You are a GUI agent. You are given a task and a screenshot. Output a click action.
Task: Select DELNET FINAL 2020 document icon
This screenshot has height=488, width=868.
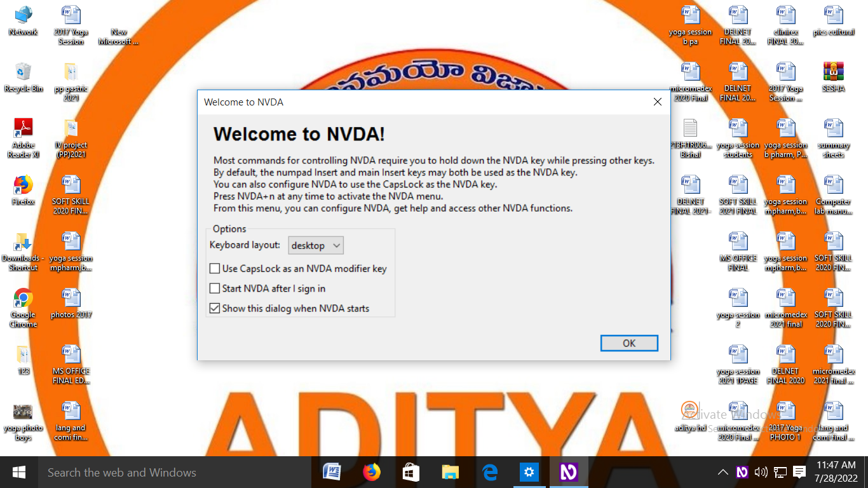click(785, 364)
